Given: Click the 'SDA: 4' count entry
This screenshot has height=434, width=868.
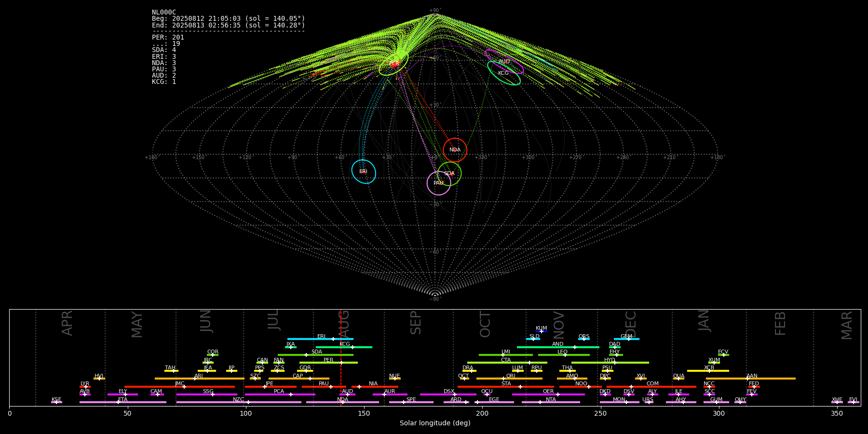Looking at the screenshot, I should 164,50.
